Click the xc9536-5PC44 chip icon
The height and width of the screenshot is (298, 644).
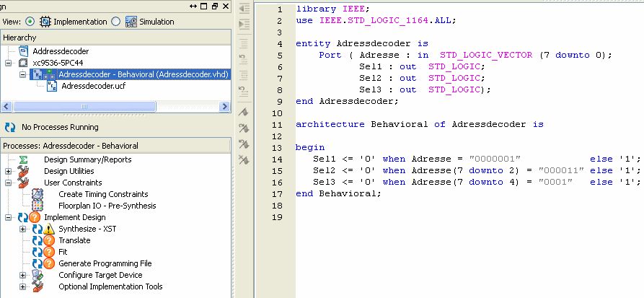tap(23, 63)
